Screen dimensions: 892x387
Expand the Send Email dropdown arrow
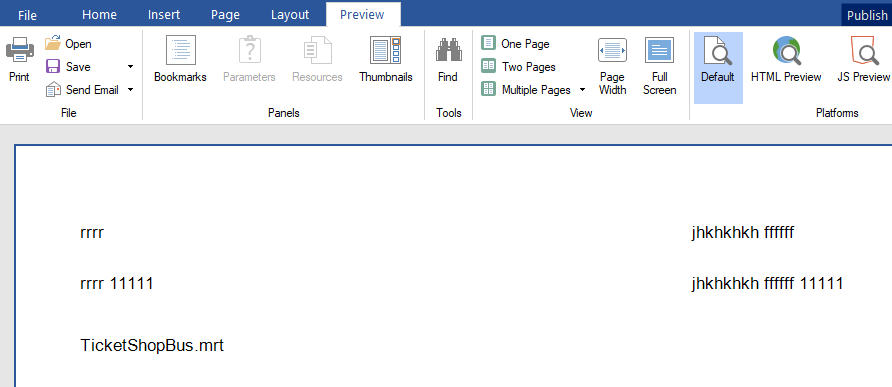130,89
